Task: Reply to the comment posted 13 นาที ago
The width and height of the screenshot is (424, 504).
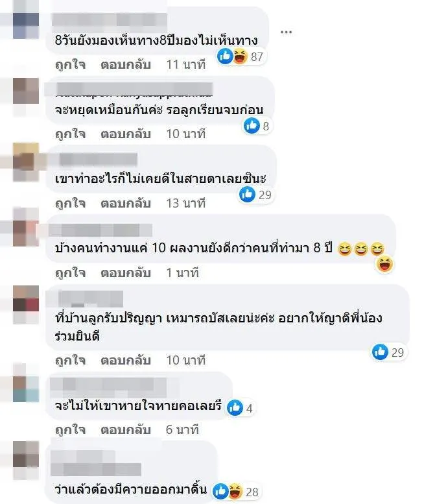Action: (126, 204)
